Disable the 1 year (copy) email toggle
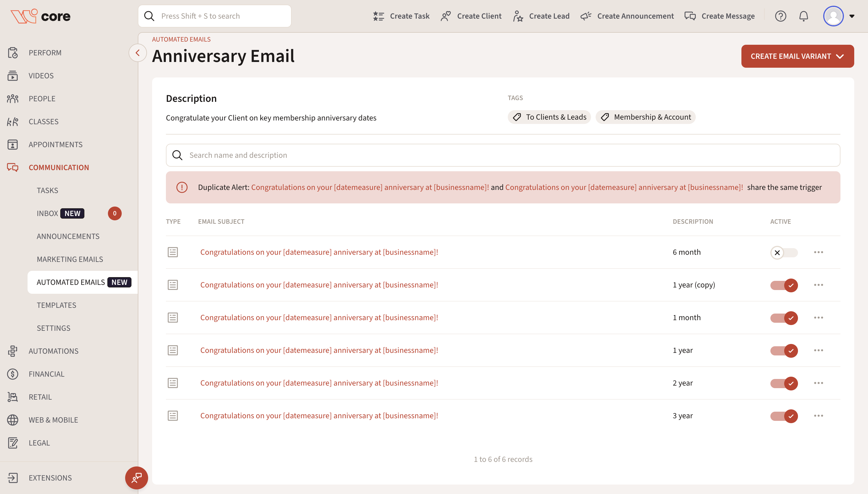Viewport: 868px width, 494px height. (784, 285)
